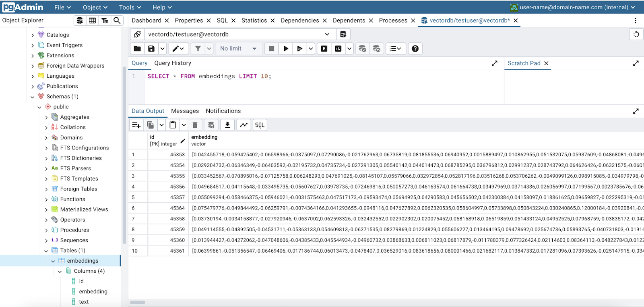Switch to the Messages tab
The image size is (644, 307).
tap(185, 111)
